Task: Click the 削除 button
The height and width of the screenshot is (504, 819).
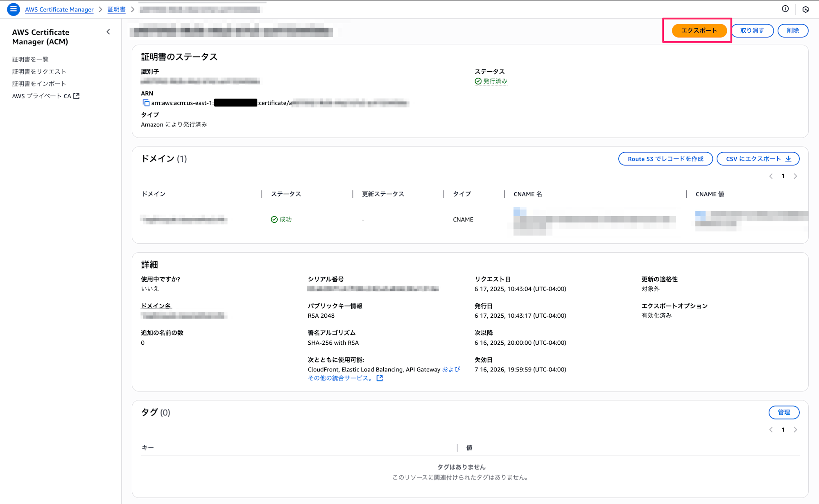Action: tap(793, 30)
